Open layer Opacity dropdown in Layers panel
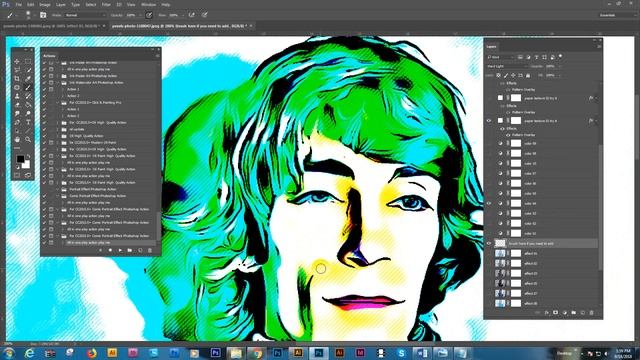This screenshot has height=360, width=640. [559, 66]
